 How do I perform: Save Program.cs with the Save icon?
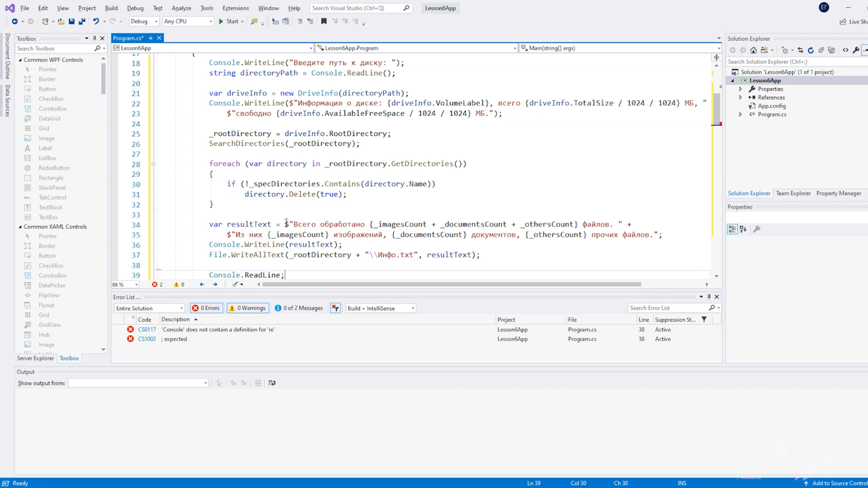click(x=71, y=21)
